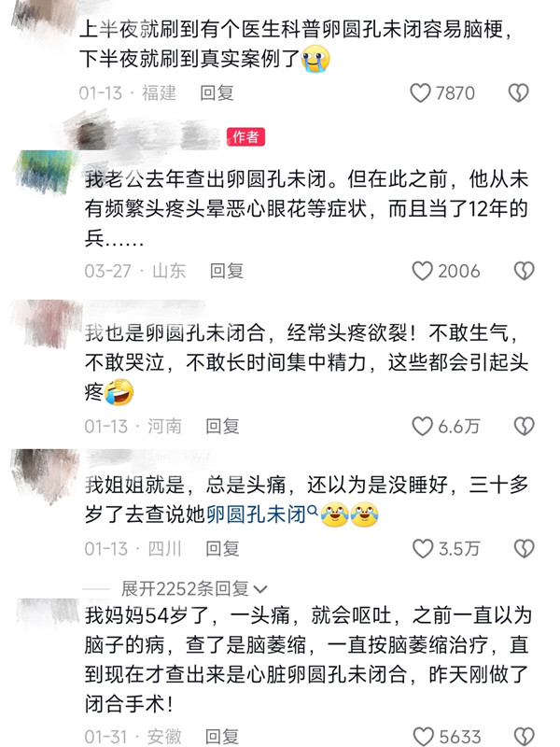Dislike the Anhui comment via broken heart
The width and height of the screenshot is (560, 747).
point(524,736)
